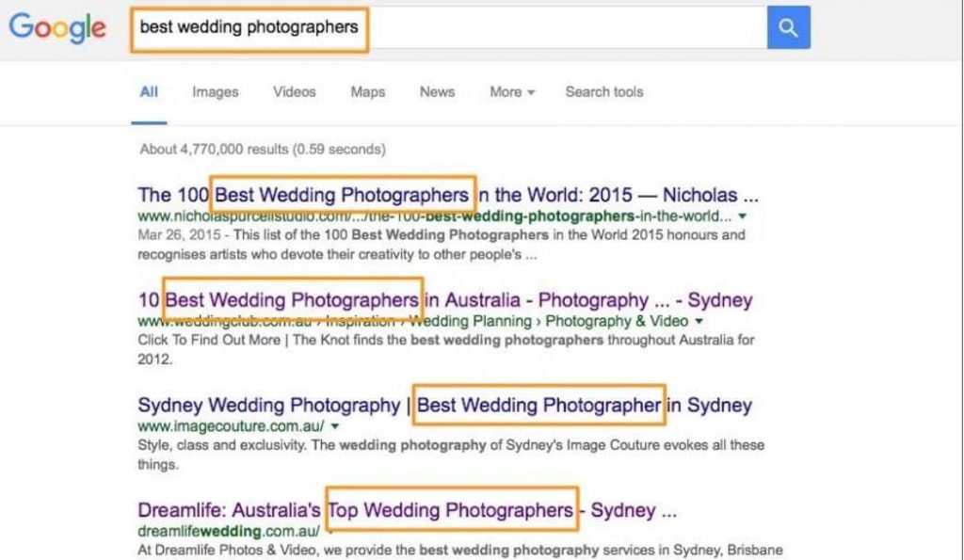964x560 pixels.
Task: Open Sydney Wedding Photography result link
Action: 445,405
